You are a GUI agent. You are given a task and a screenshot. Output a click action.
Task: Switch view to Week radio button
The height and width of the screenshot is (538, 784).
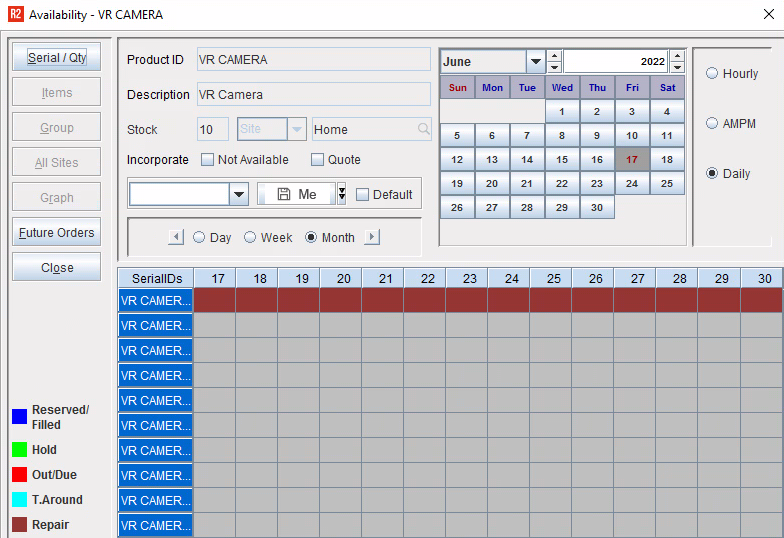pos(251,238)
